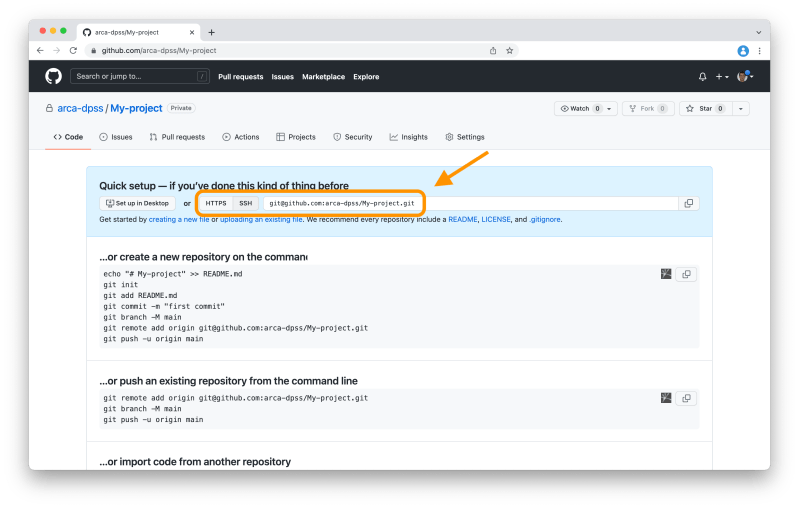Viewport: 799px width, 508px height.
Task: Open Chrome three-dot menu
Action: [760, 51]
